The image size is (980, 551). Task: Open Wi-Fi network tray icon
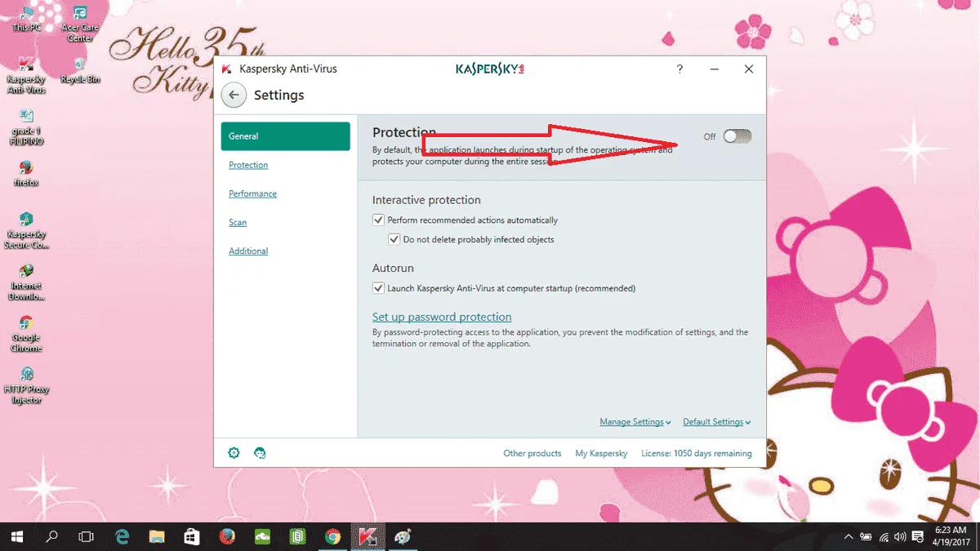(883, 536)
